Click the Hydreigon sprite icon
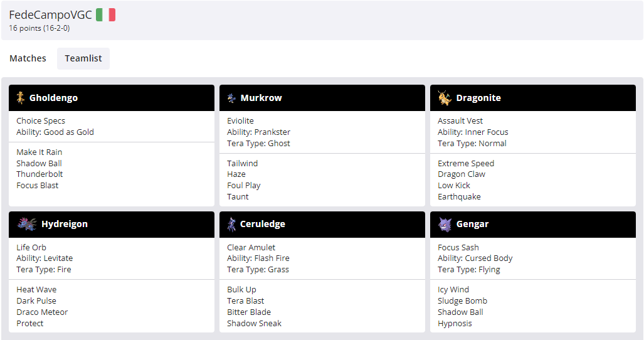644x340 pixels. point(27,224)
